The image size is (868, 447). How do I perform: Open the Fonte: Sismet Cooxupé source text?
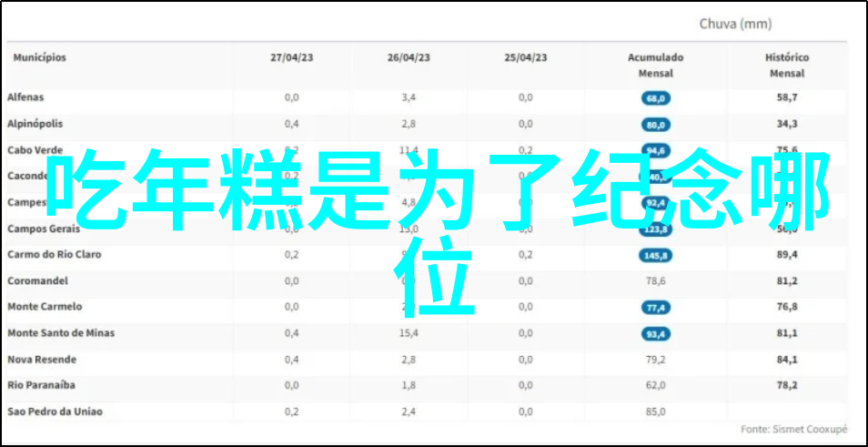[792, 429]
